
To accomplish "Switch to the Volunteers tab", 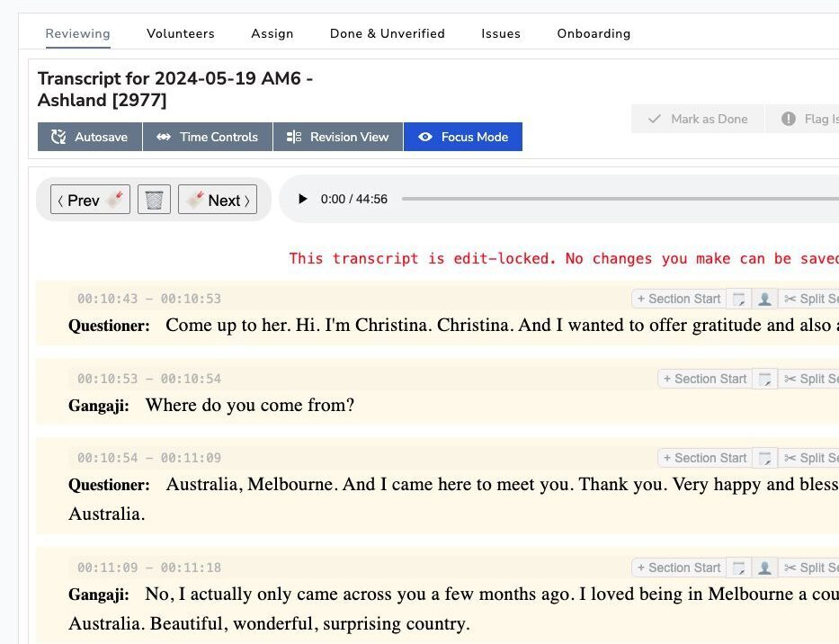I will pyautogui.click(x=181, y=33).
